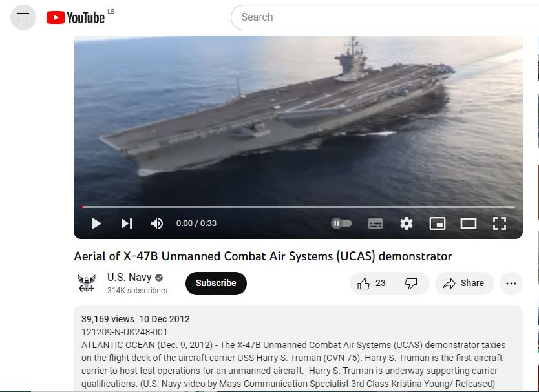Enable theater mode view
Image resolution: width=539 pixels, height=392 pixels.
pos(468,223)
